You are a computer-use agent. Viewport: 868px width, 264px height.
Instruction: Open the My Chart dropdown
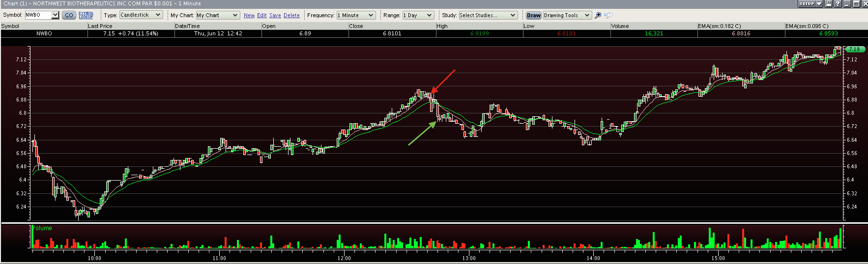(218, 15)
